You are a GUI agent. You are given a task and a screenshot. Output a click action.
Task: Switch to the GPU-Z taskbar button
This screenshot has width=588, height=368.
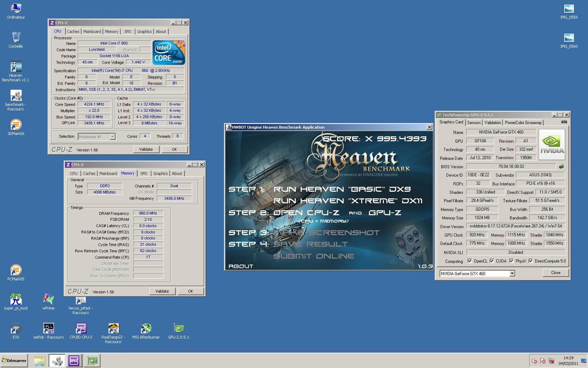pos(92,361)
